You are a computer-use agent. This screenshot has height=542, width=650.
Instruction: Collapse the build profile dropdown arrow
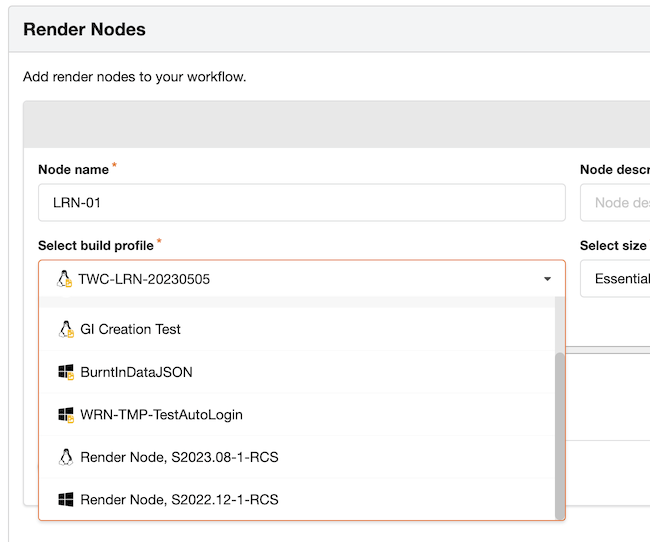coord(547,279)
